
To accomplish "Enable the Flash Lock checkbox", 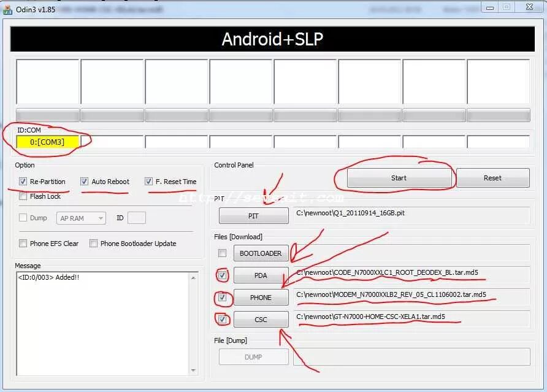I will [x=23, y=196].
